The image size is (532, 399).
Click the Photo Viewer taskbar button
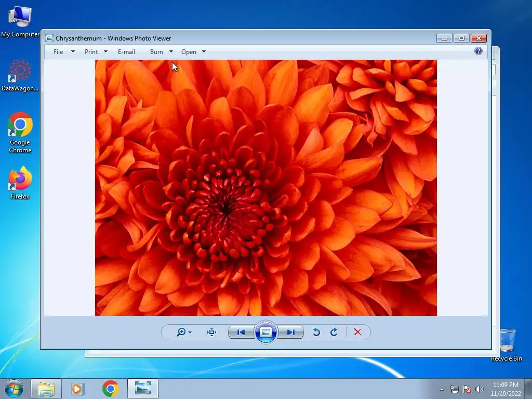[143, 389]
